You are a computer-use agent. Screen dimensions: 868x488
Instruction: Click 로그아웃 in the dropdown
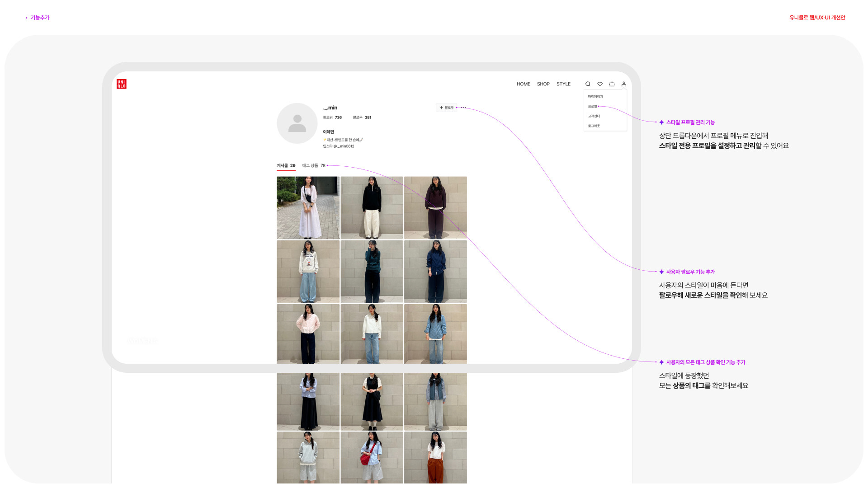click(594, 126)
